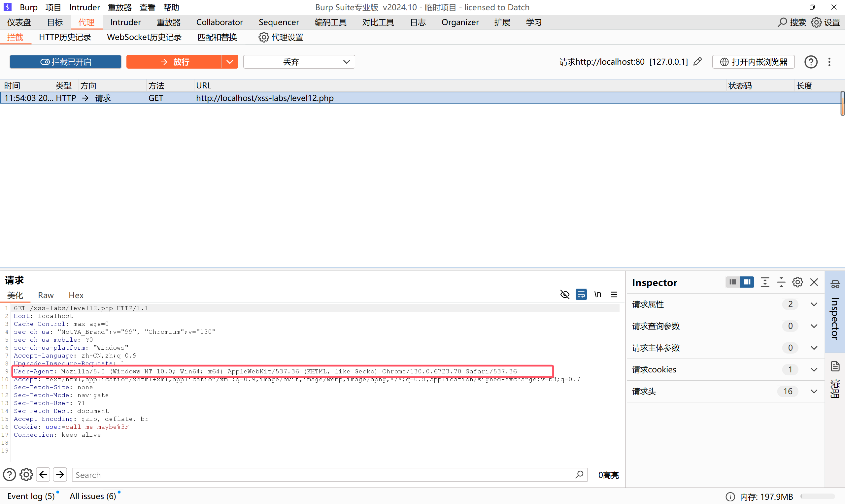Toggle hidden characters eye-slash icon

(565, 295)
